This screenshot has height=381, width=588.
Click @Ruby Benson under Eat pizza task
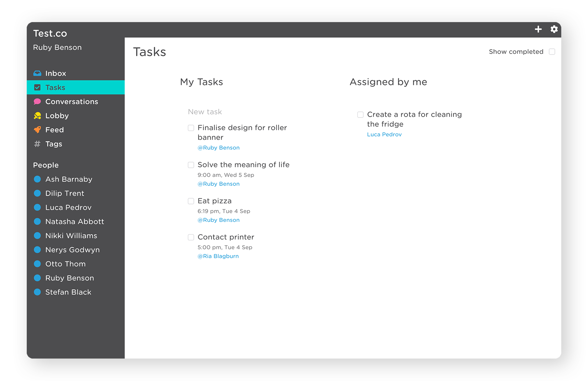(x=218, y=220)
